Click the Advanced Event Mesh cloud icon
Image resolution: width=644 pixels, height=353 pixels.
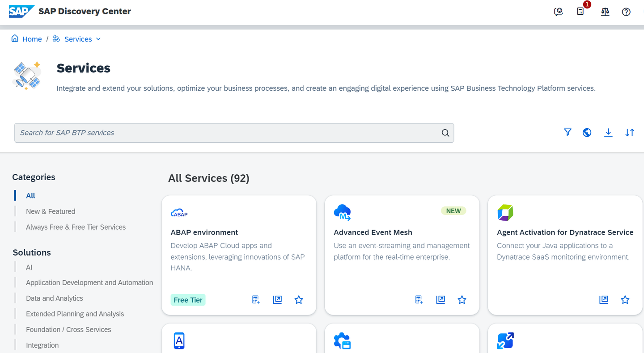[x=342, y=213]
